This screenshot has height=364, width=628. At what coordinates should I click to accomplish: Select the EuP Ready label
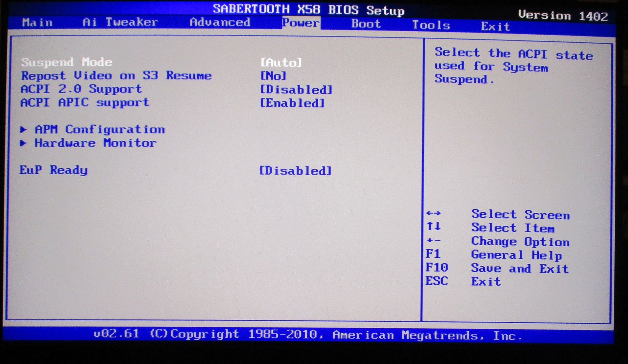(53, 170)
